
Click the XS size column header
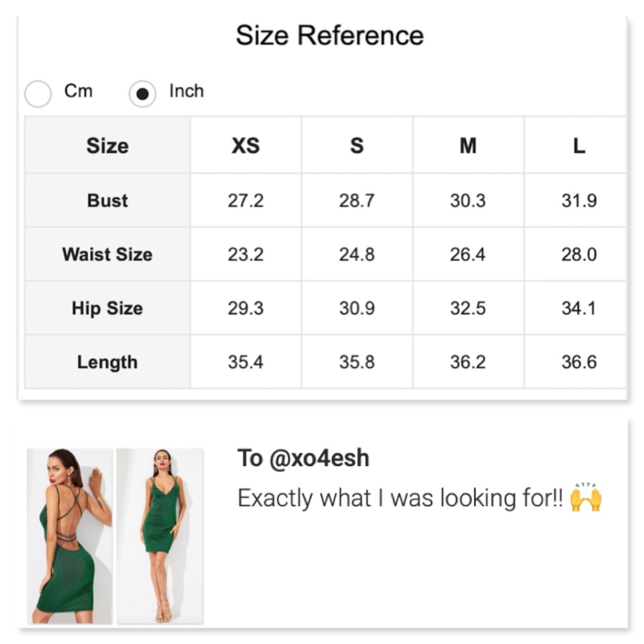tap(245, 146)
